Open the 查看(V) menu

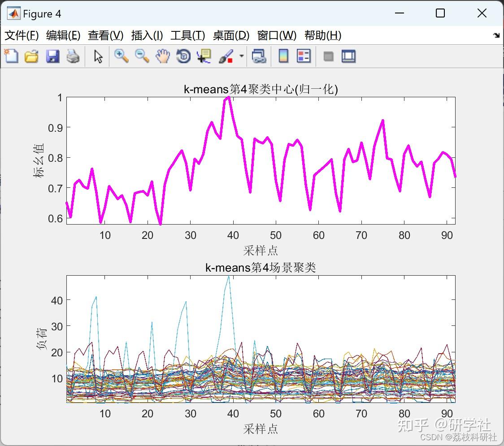click(x=105, y=35)
